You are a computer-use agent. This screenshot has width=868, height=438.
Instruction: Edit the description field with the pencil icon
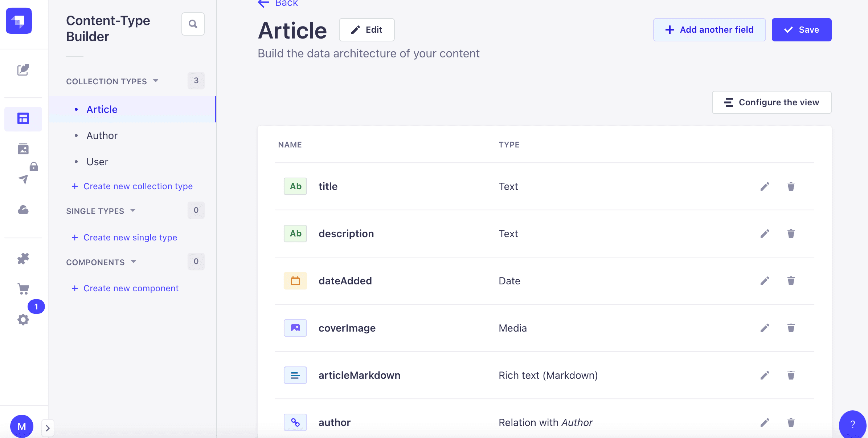tap(765, 234)
